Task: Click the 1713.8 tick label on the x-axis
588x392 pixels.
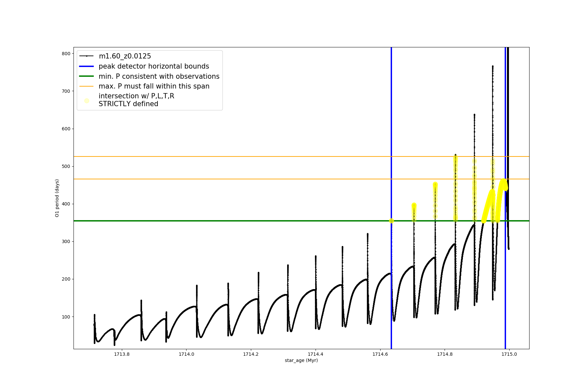Action: (122, 354)
